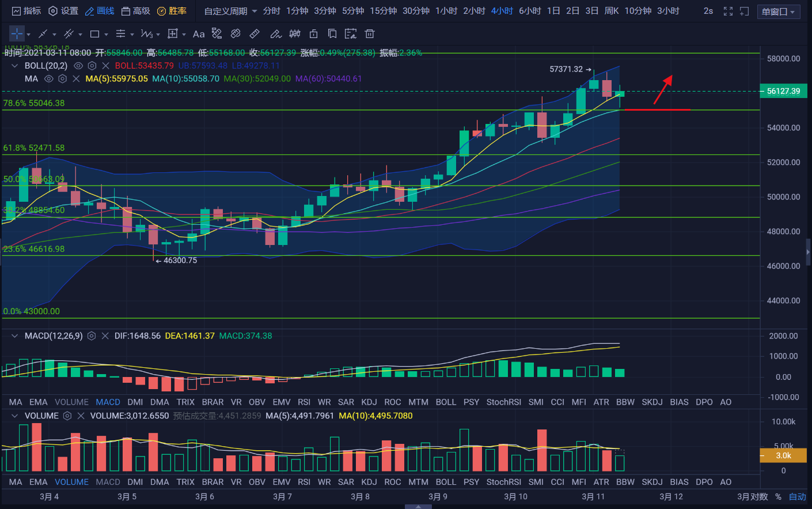Switch timeframe to 1小时
Viewport: 812px width, 509px height.
tap(446, 11)
